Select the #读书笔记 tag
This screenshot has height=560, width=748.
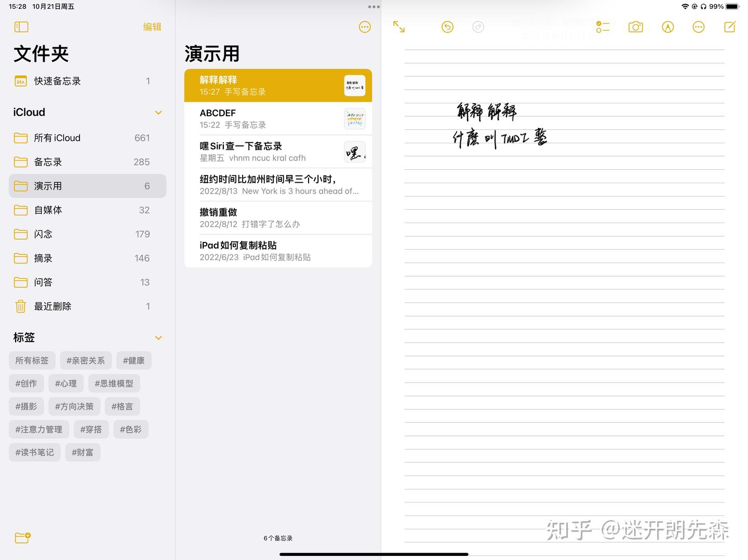(34, 452)
